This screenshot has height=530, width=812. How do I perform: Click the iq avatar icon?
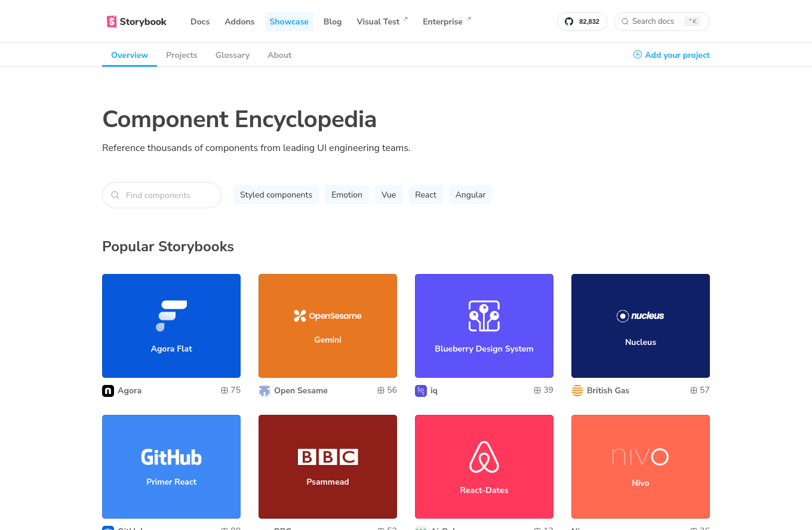click(421, 391)
